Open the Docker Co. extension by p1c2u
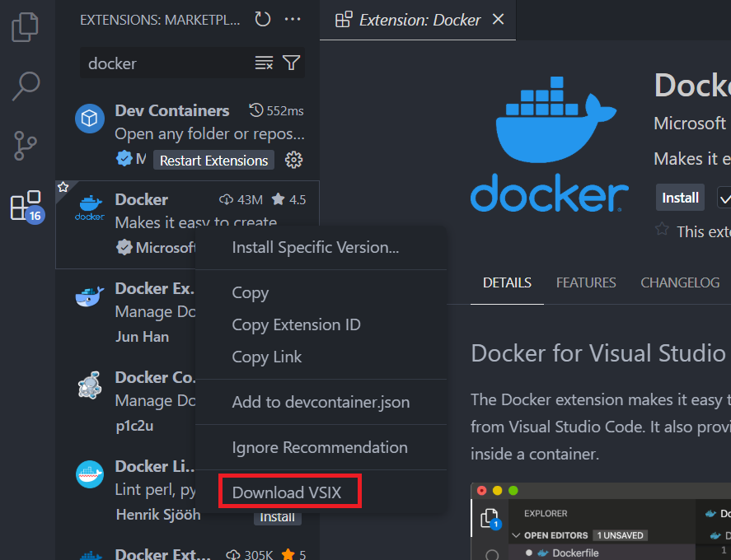 coord(125,403)
